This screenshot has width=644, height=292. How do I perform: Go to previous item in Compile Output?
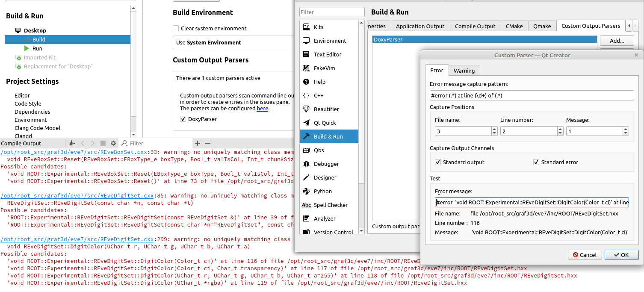coord(83,143)
